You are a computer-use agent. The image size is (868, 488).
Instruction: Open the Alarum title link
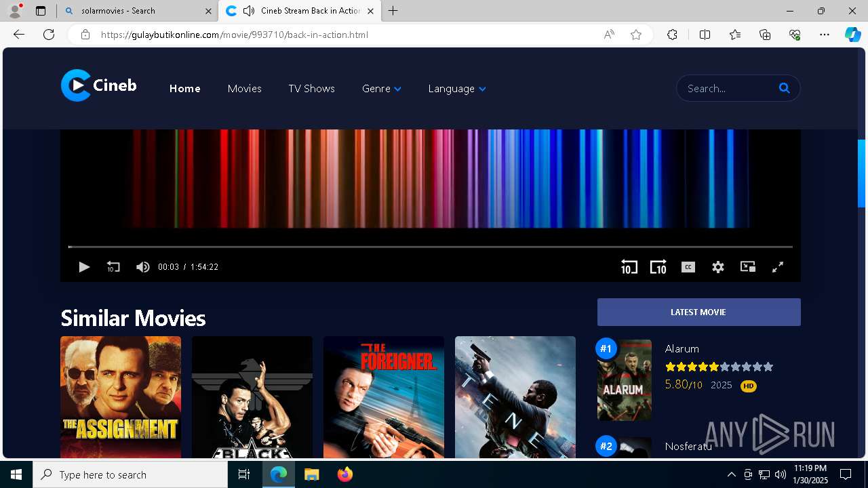pyautogui.click(x=682, y=349)
